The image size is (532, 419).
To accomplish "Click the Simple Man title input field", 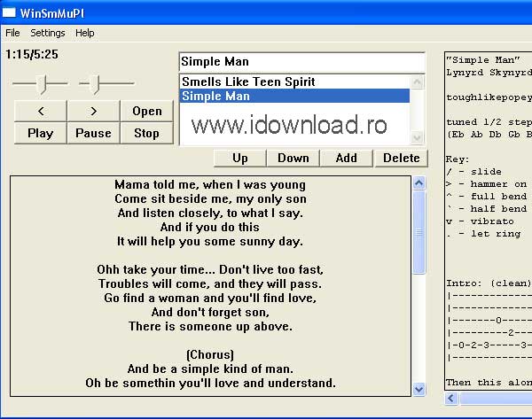I will tap(301, 62).
